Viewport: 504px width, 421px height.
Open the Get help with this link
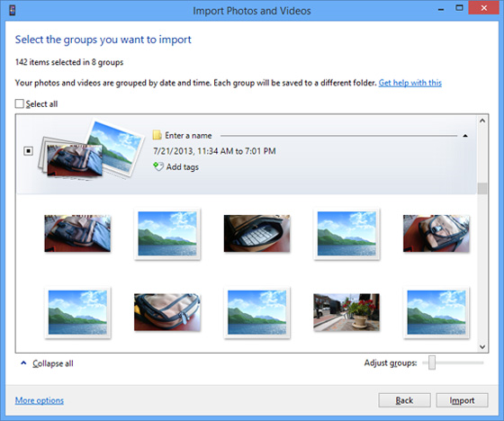coord(410,83)
